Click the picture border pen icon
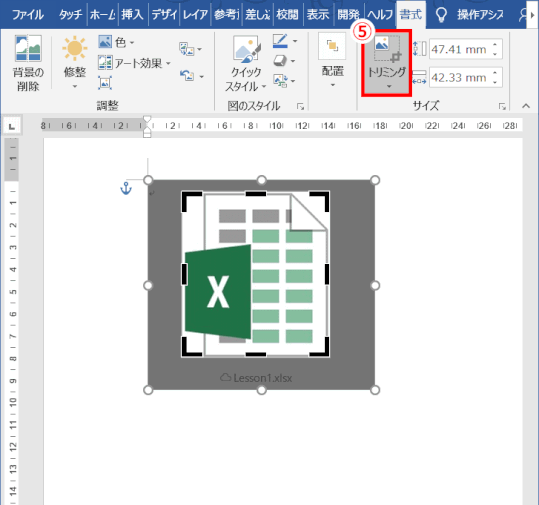539x505 pixels. tap(280, 41)
